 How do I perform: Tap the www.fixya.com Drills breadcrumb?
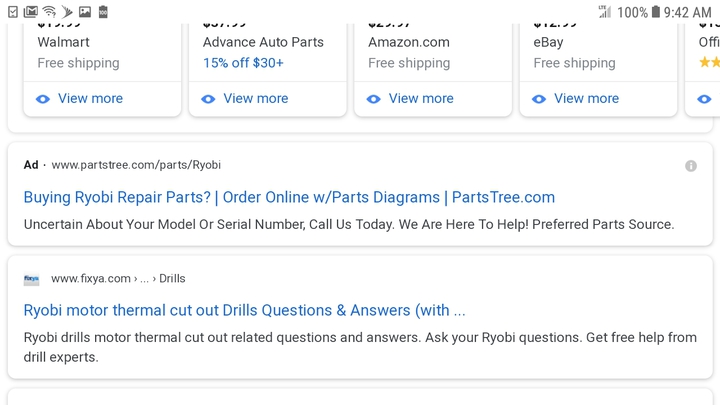point(118,279)
